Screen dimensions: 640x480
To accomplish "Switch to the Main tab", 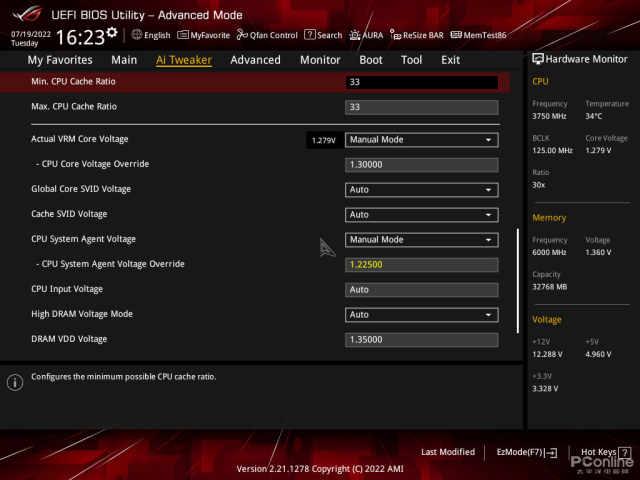I will [124, 60].
